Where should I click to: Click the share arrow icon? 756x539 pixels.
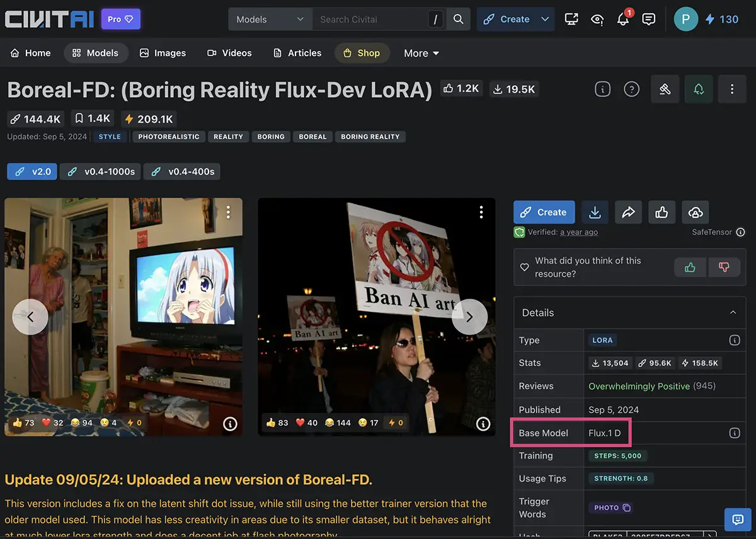628,212
